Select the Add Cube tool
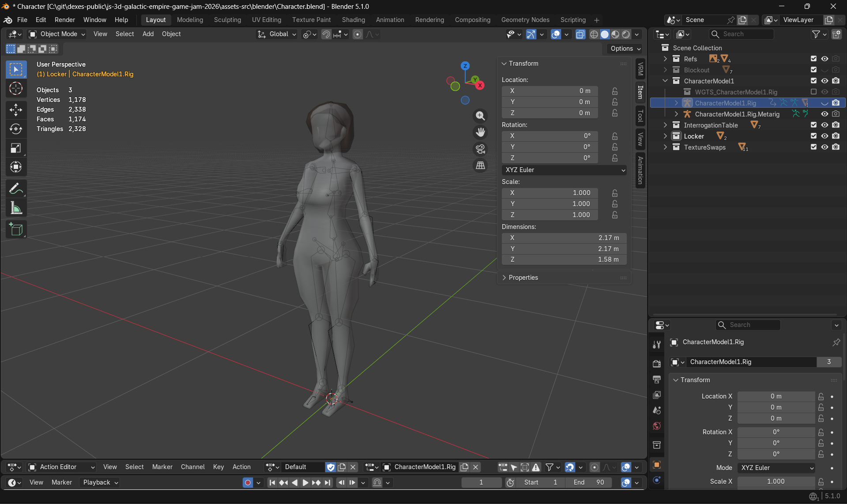847x504 pixels. pos(16,229)
